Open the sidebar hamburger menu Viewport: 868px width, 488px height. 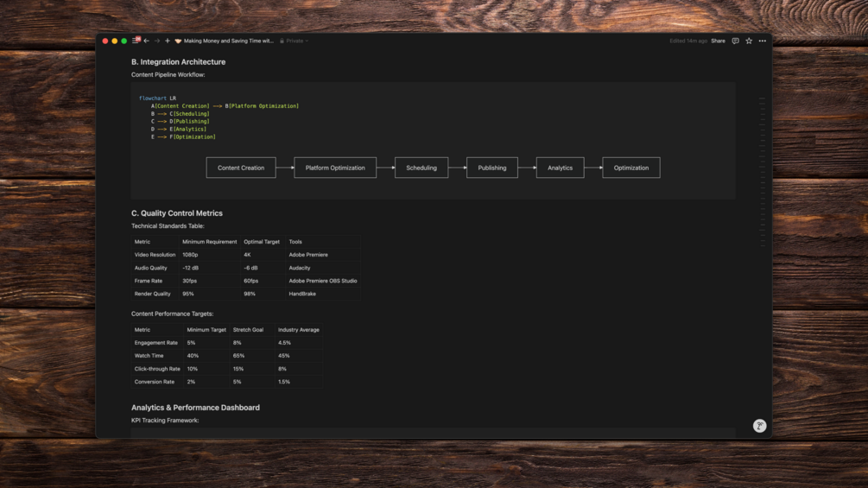(x=136, y=41)
